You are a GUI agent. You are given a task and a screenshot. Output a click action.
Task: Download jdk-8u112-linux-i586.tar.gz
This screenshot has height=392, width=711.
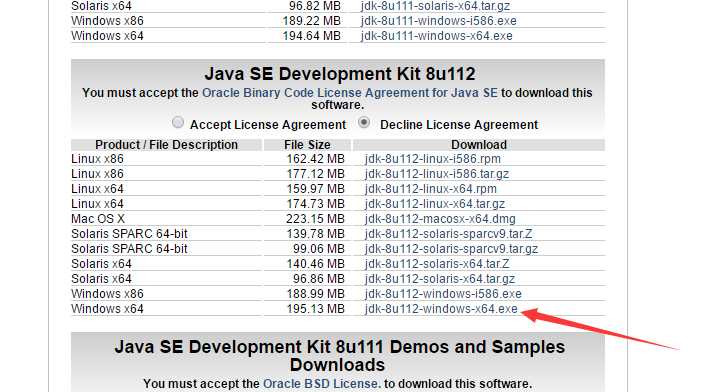437,174
